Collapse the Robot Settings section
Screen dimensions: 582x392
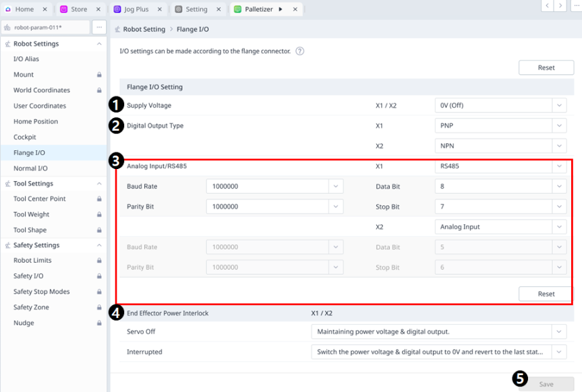pos(99,44)
